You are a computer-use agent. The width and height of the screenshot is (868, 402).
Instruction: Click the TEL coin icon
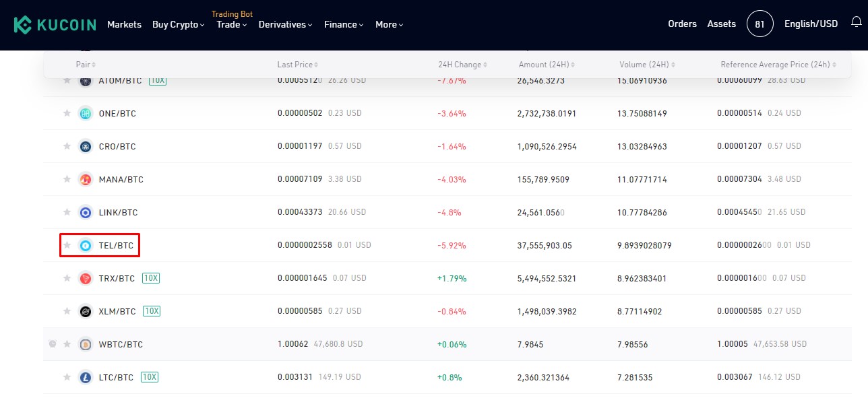(x=85, y=245)
